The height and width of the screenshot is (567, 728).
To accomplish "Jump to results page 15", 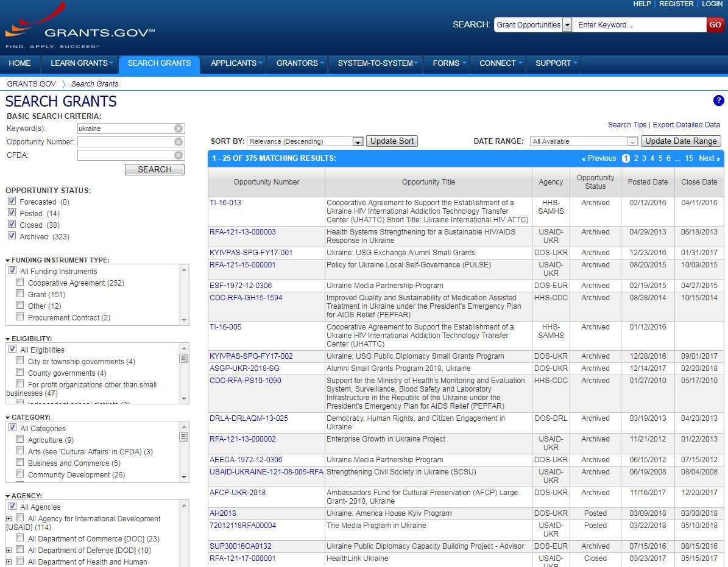I will (689, 158).
